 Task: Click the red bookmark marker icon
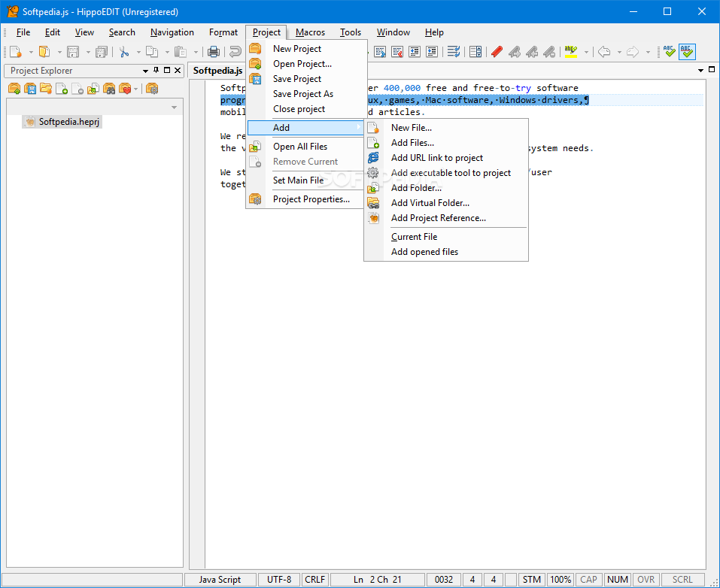point(497,51)
